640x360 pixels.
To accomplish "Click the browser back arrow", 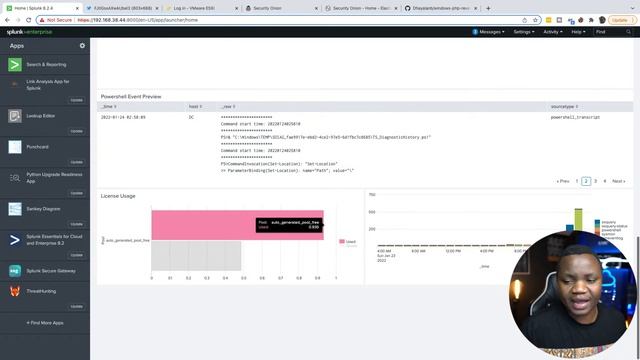I will pos(7,20).
